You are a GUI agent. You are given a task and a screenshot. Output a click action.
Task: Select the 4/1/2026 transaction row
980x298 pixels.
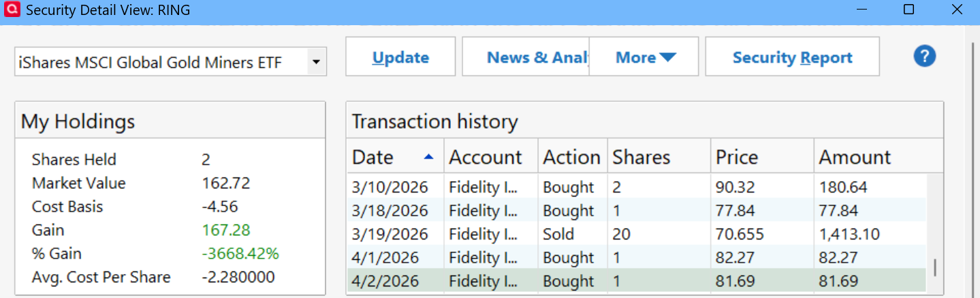(x=636, y=258)
